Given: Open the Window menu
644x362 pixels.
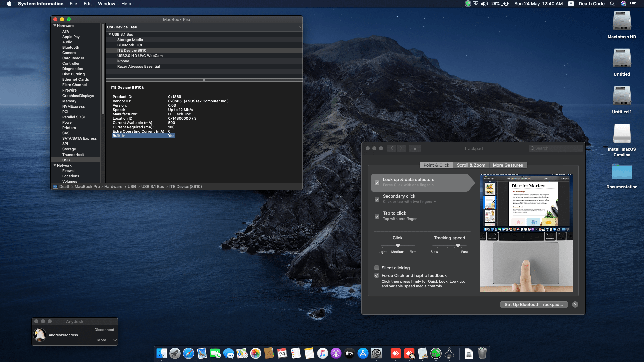Looking at the screenshot, I should pyautogui.click(x=107, y=4).
